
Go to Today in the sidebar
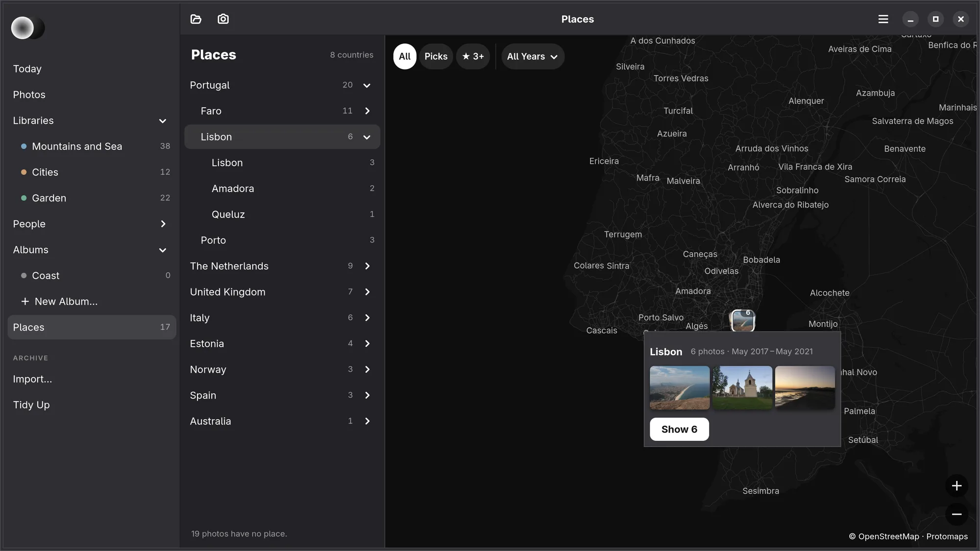[x=92, y=69]
